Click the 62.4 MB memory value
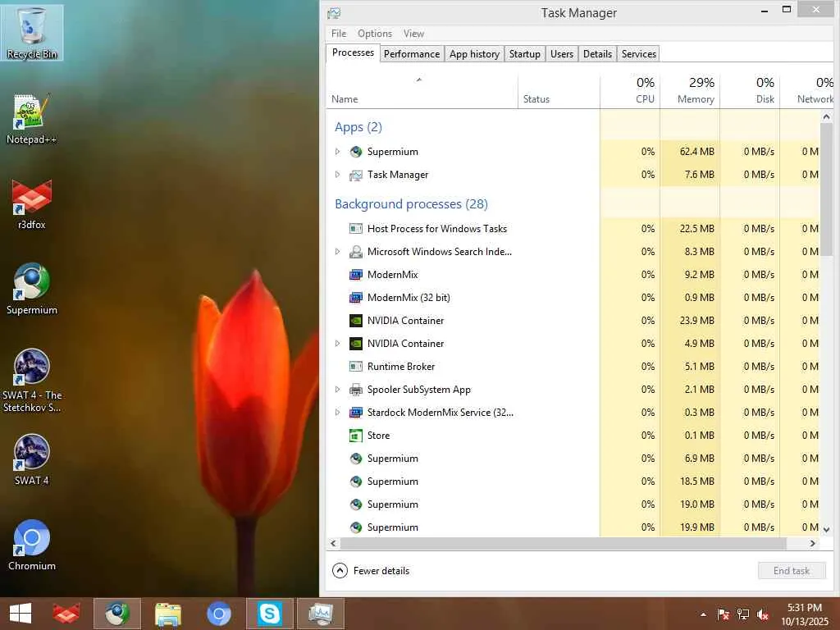 point(697,152)
